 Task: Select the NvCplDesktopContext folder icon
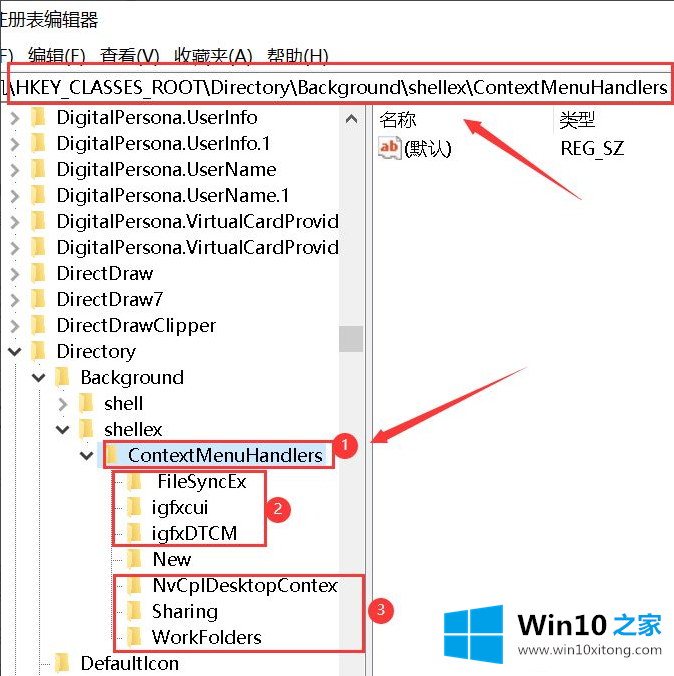[x=135, y=585]
